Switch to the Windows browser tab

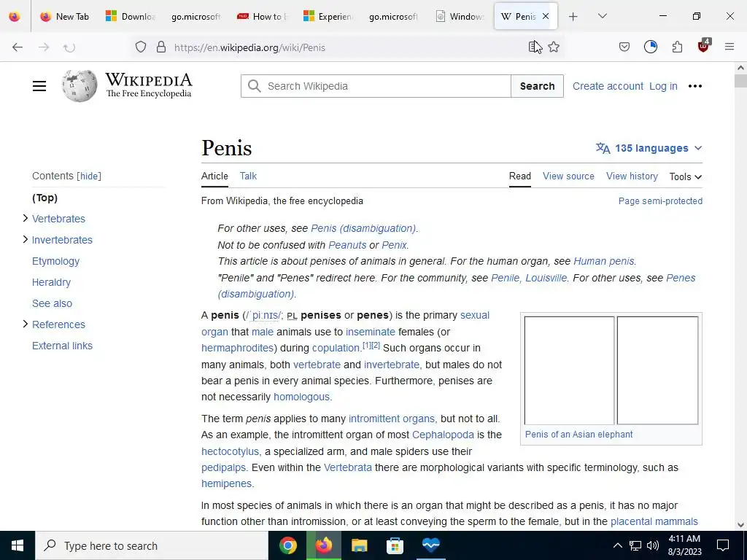point(461,17)
